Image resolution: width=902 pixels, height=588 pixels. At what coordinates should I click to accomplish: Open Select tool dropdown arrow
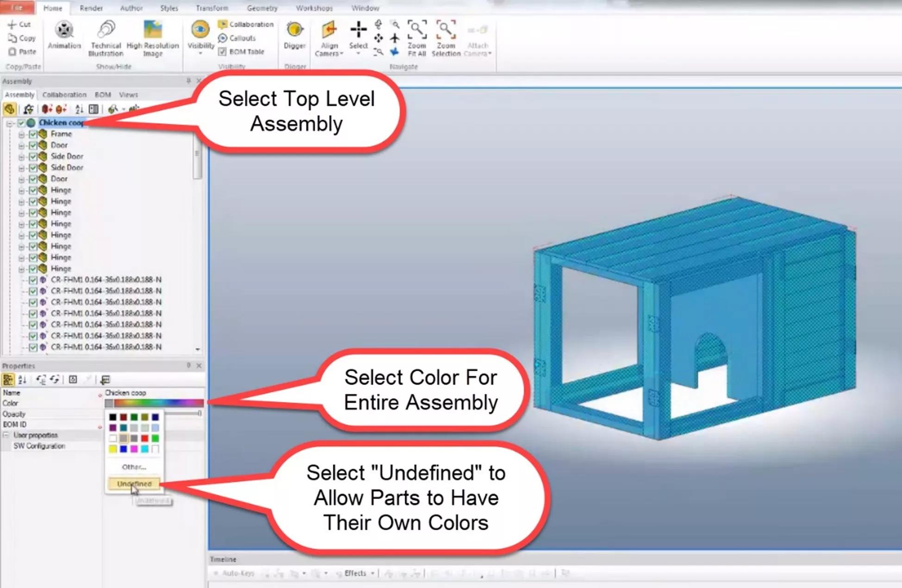click(358, 54)
